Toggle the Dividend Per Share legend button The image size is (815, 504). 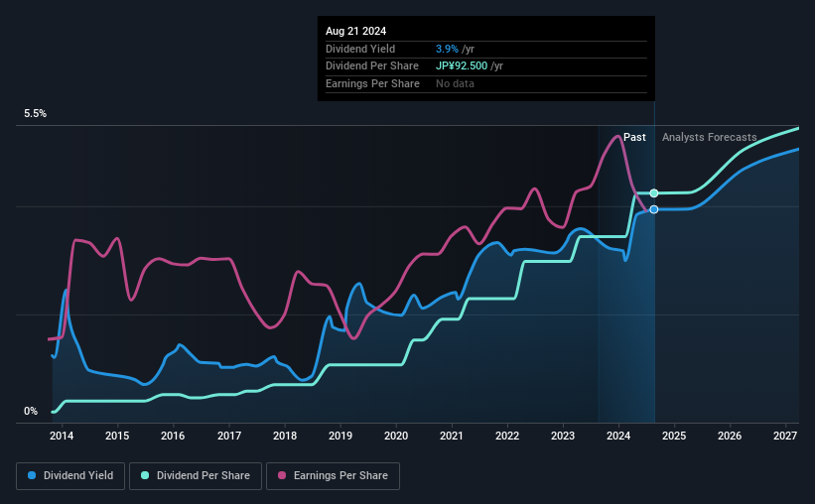(196, 476)
